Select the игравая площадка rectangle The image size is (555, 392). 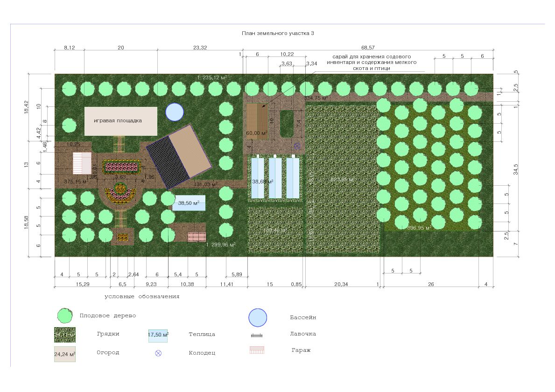[121, 121]
